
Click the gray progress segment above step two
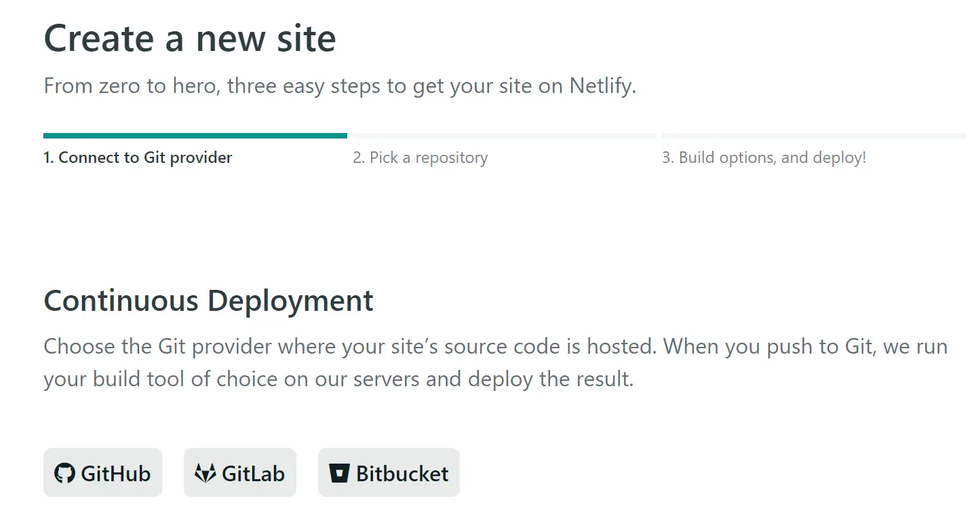coord(504,136)
